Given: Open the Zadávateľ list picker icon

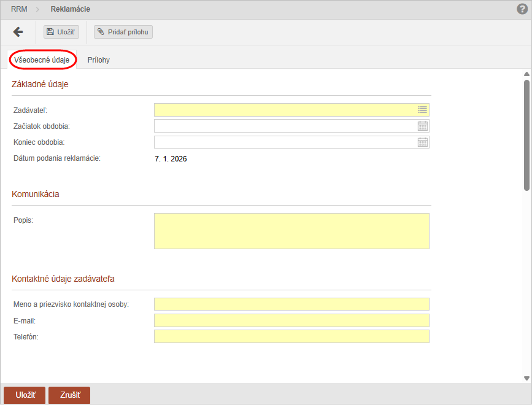Looking at the screenshot, I should (422, 110).
